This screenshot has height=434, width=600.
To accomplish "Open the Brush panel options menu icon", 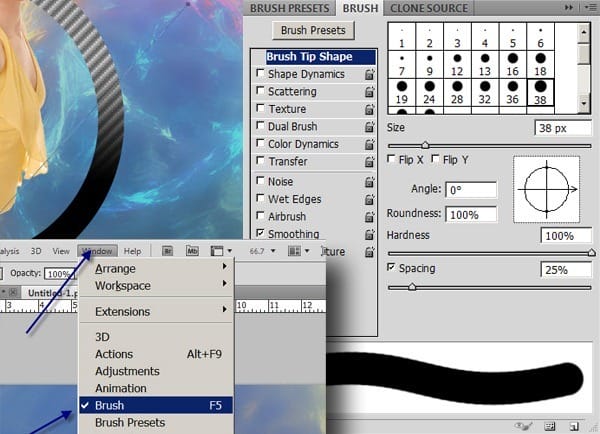I will pyautogui.click(x=590, y=7).
